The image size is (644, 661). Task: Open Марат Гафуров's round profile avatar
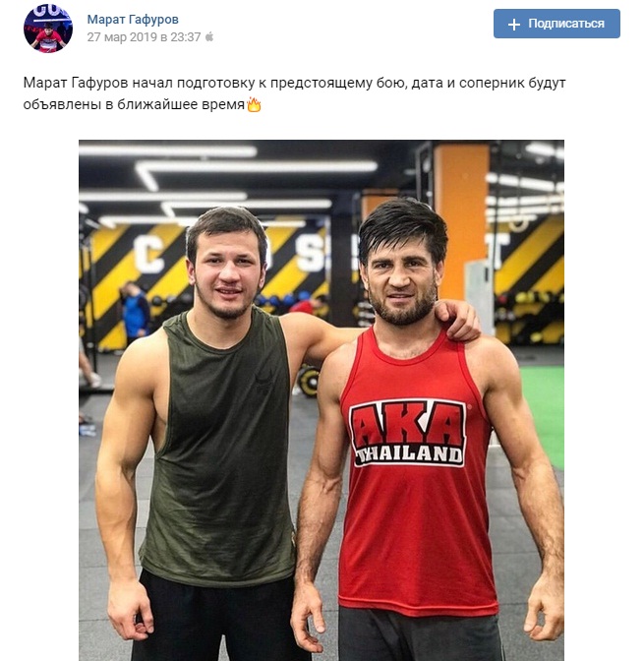[x=47, y=29]
